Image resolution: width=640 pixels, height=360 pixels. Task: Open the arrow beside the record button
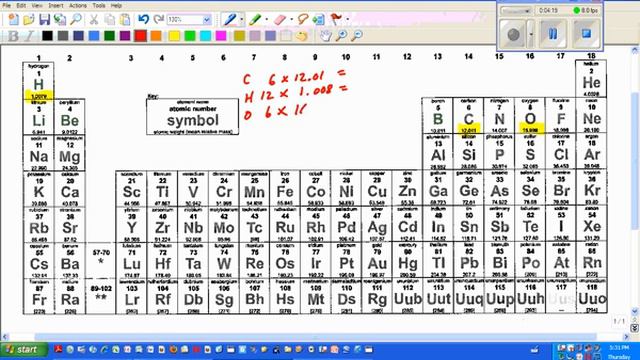[x=531, y=34]
